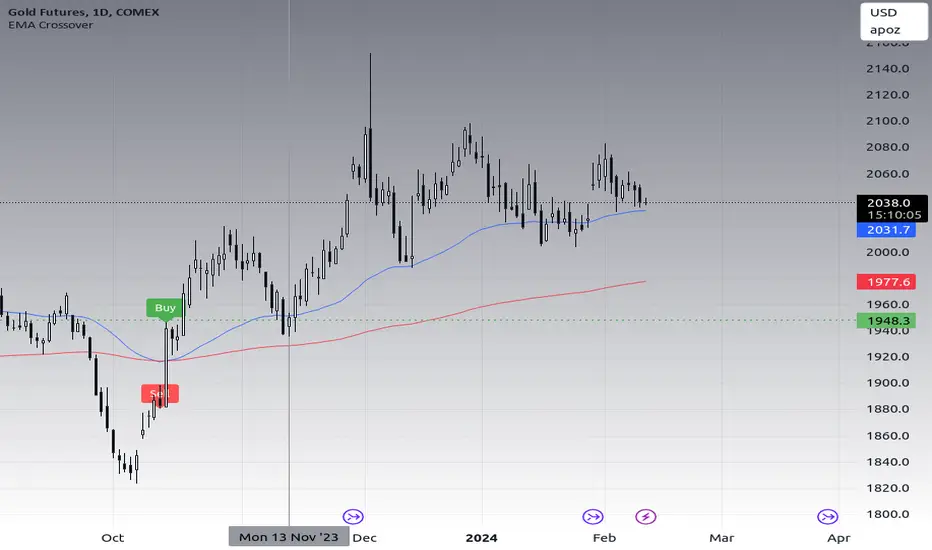This screenshot has width=932, height=550.
Task: Click the 2100.0 price axis label
Action: 887,121
